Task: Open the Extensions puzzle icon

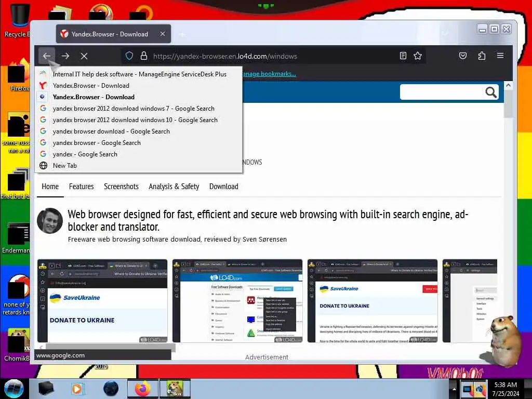Action: (482, 56)
